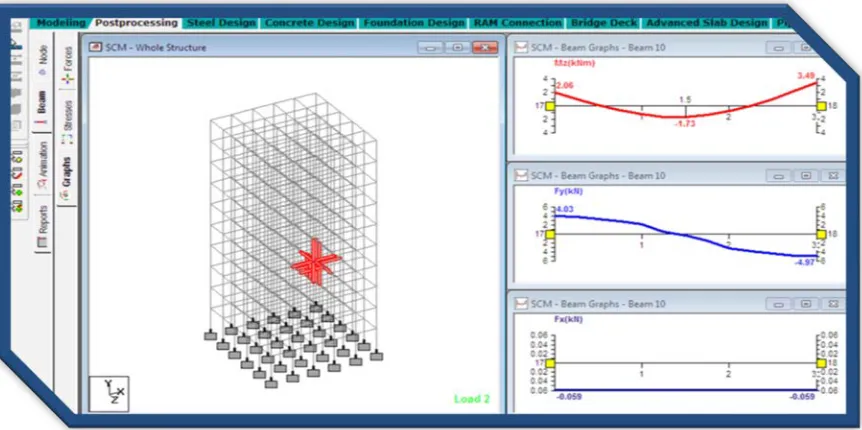This screenshot has height=430, width=862.
Task: Open the Concrete Design tab
Action: 310,23
